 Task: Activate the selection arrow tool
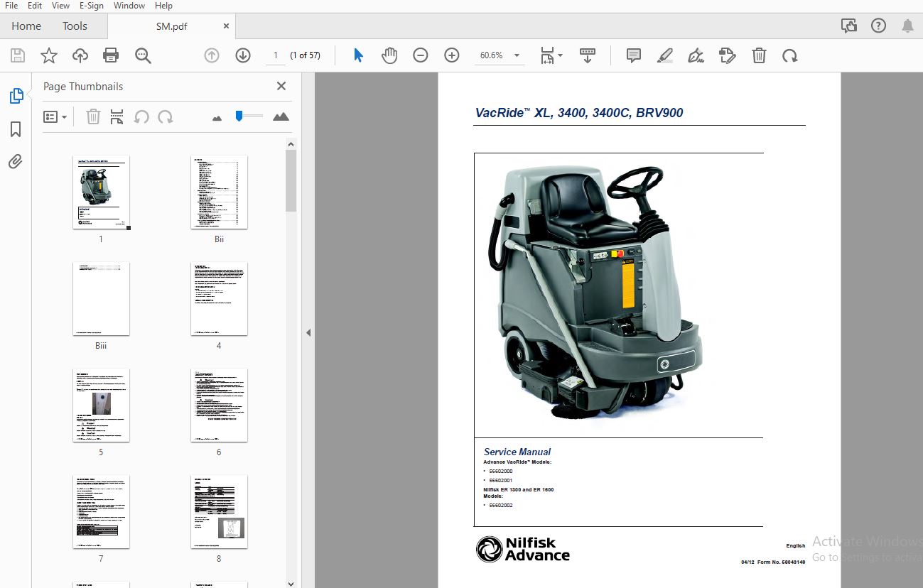tap(358, 55)
